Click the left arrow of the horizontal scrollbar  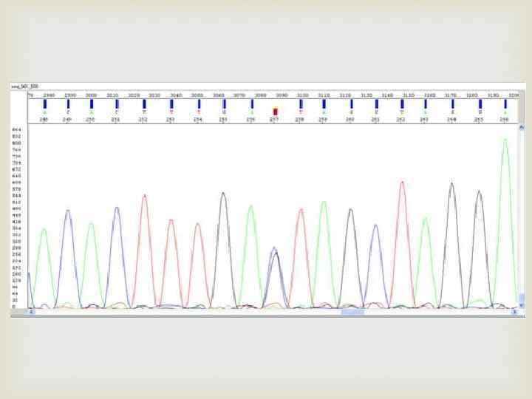click(31, 312)
